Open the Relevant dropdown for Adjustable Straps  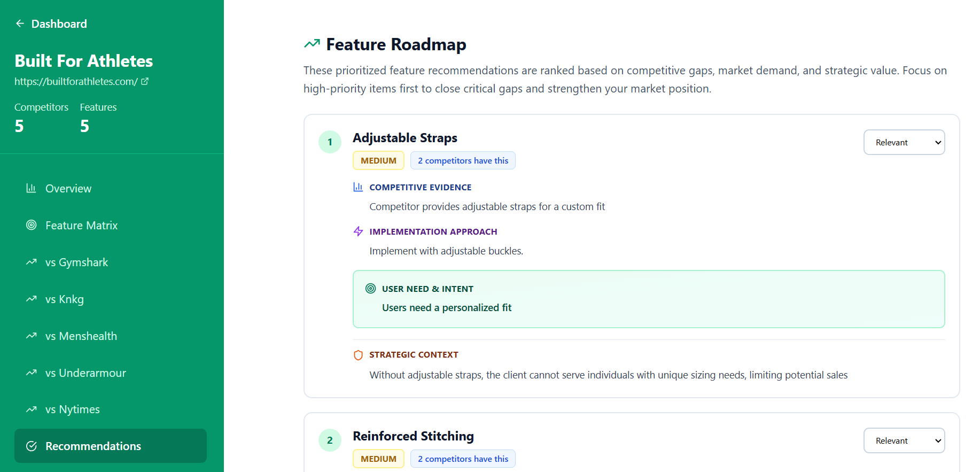pyautogui.click(x=904, y=142)
